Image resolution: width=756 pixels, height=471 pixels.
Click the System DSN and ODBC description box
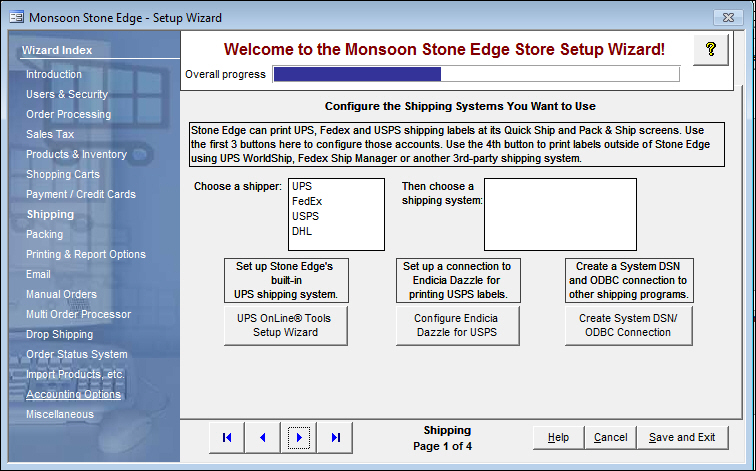(x=629, y=281)
